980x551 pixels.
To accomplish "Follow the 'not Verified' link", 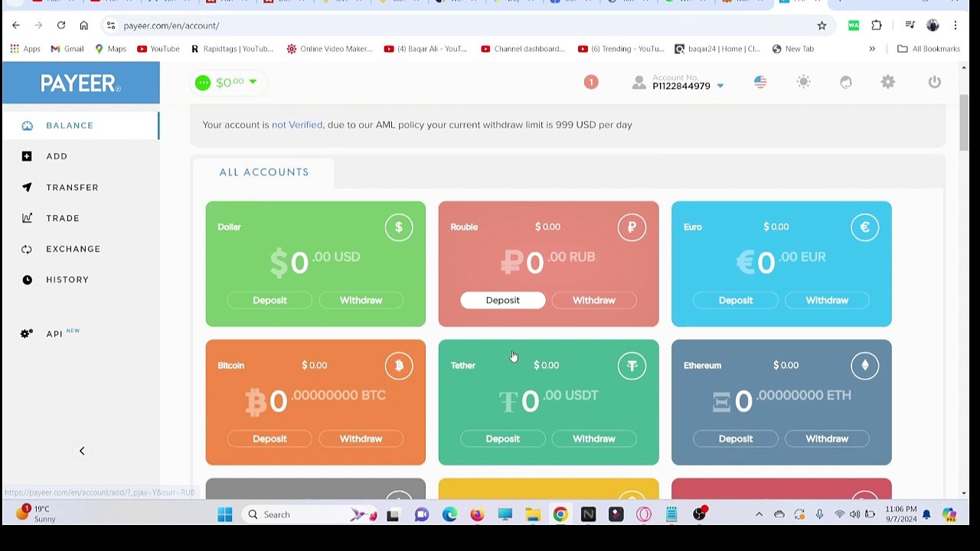I will tap(297, 125).
